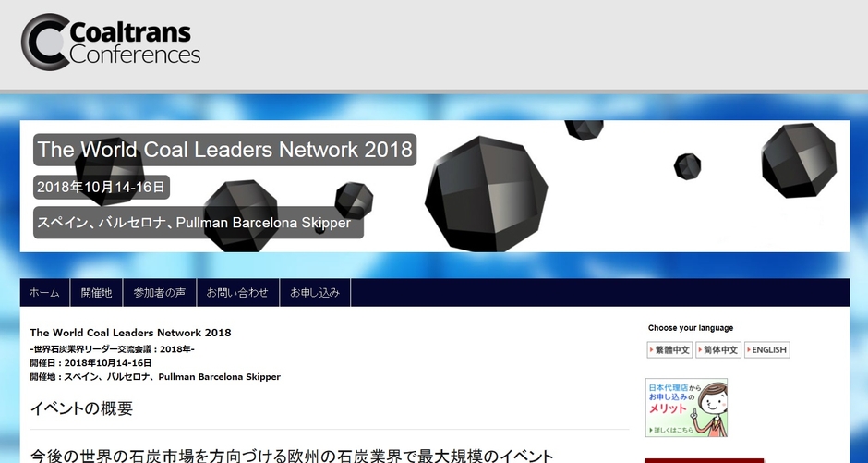
Task: Click the 世界石炭業界リーダー交流会議 subtitle line
Action: (113, 349)
